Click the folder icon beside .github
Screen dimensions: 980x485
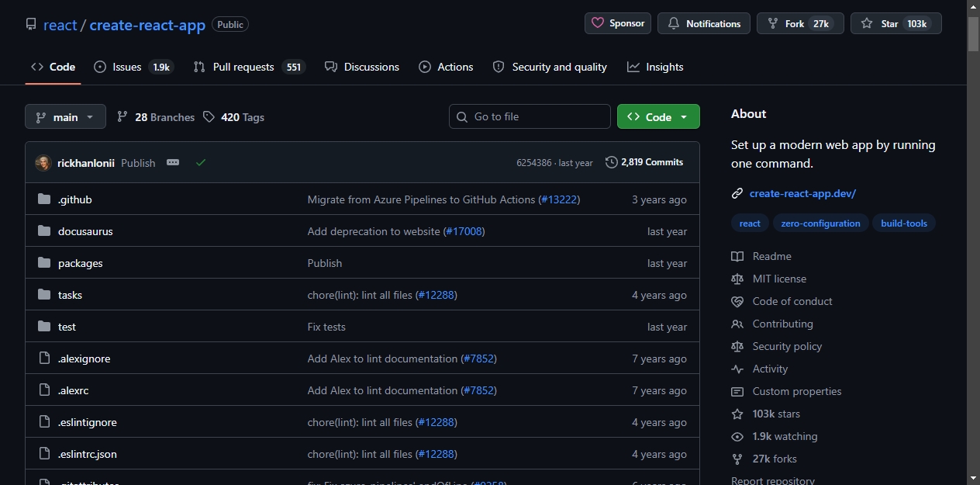click(44, 199)
